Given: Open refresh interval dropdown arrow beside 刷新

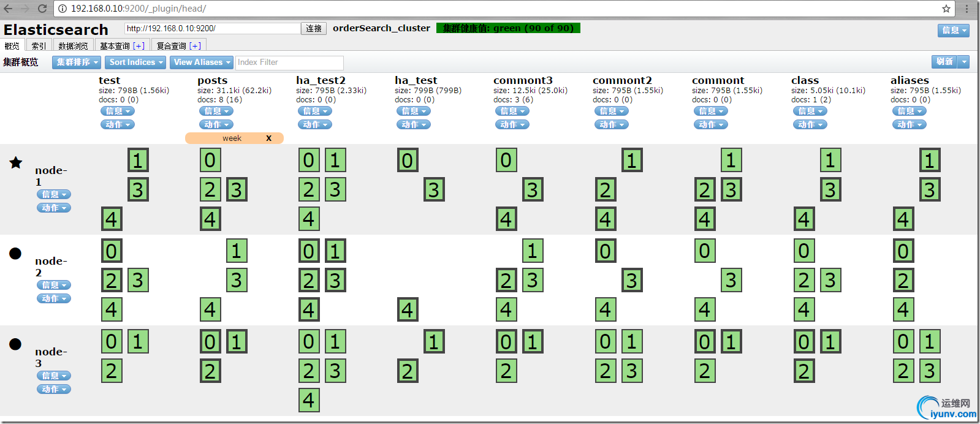Looking at the screenshot, I should click(965, 62).
